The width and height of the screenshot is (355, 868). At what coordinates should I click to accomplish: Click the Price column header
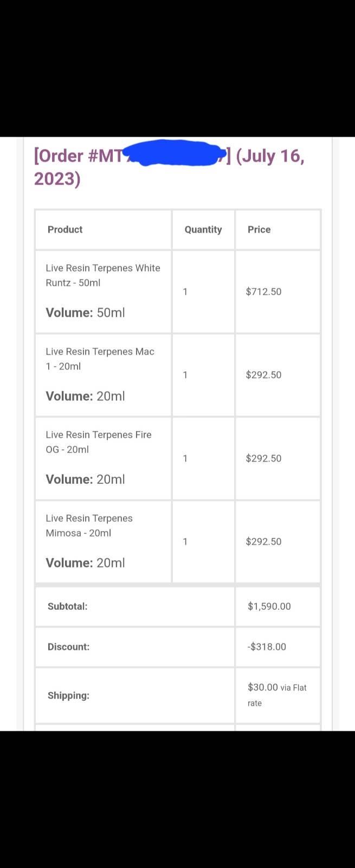click(259, 229)
